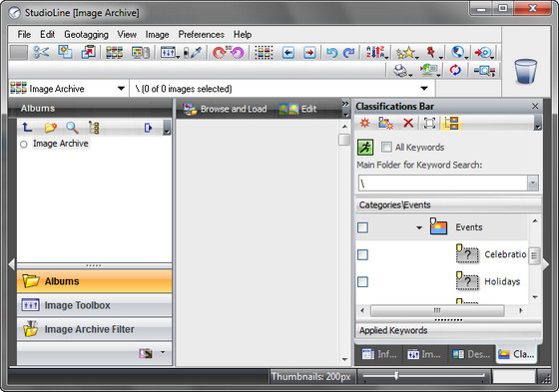Check the Events category checkbox
The width and height of the screenshot is (559, 392).
[x=362, y=227]
